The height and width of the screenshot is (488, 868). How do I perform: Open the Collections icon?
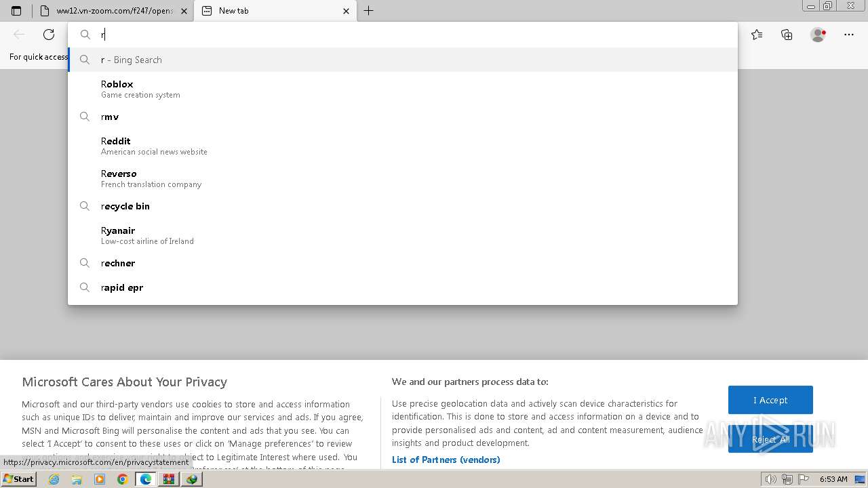click(787, 35)
